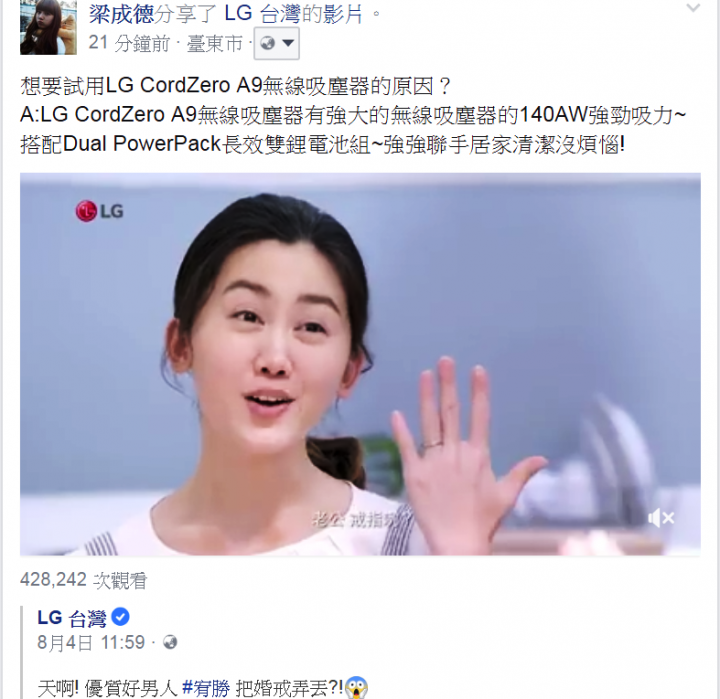720x699 pixels.
Task: Open original post time 8月4日 11:59
Action: (x=91, y=643)
